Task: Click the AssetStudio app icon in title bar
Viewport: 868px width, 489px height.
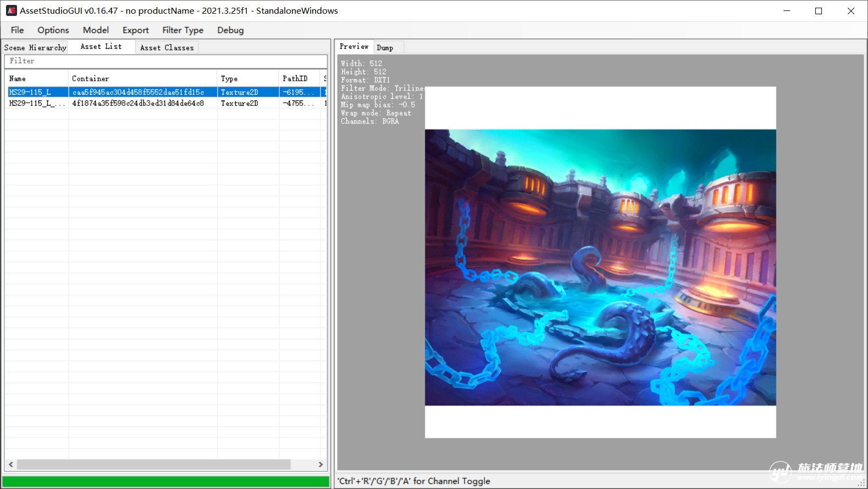Action: [11, 10]
